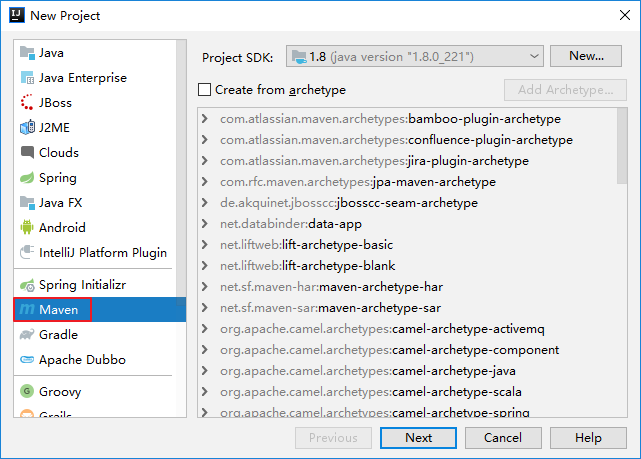Enable Create from archetype checkbox
641x459 pixels.
pos(204,90)
